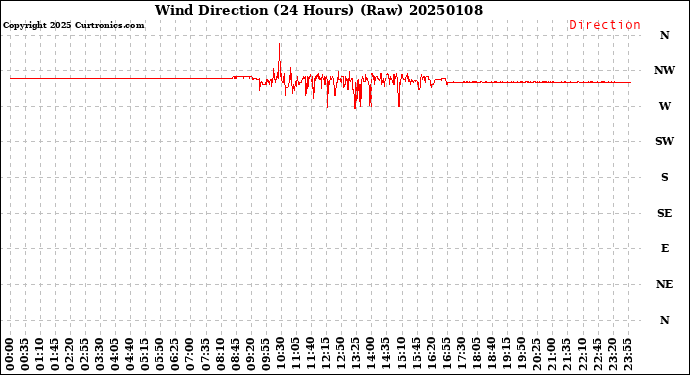The image size is (690, 375).
Task: Click the '14:00' time axis label
Action: pyautogui.click(x=371, y=354)
